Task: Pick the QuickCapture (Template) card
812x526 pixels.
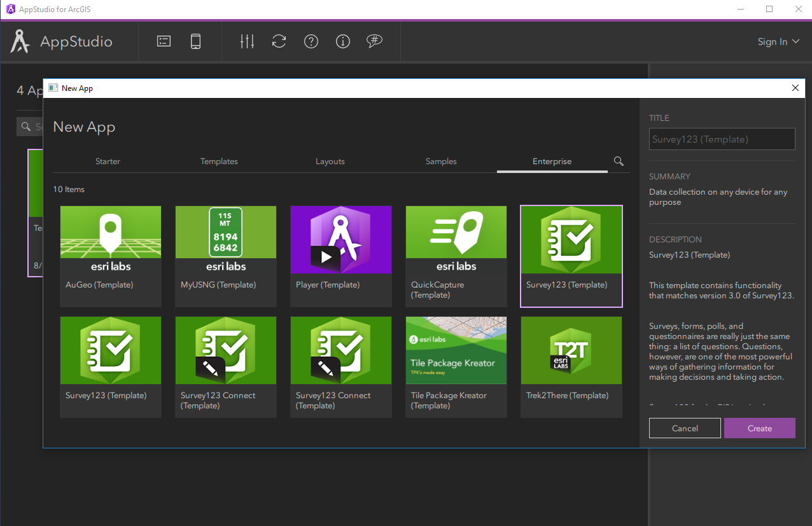Action: (456, 256)
